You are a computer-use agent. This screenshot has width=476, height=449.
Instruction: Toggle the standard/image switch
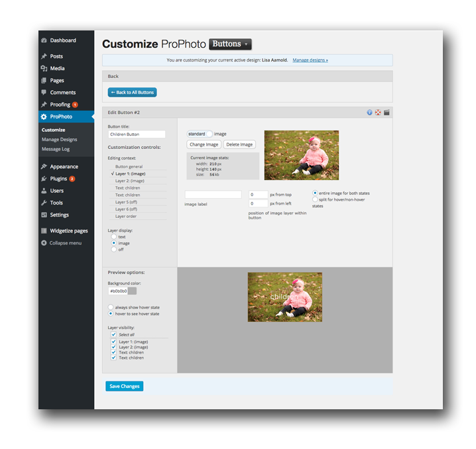pos(200,134)
